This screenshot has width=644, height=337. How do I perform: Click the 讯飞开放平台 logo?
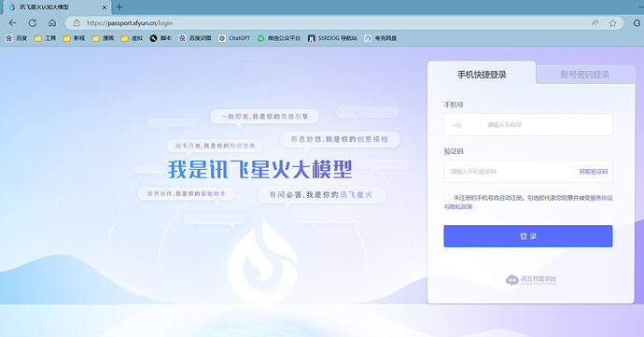tap(531, 280)
